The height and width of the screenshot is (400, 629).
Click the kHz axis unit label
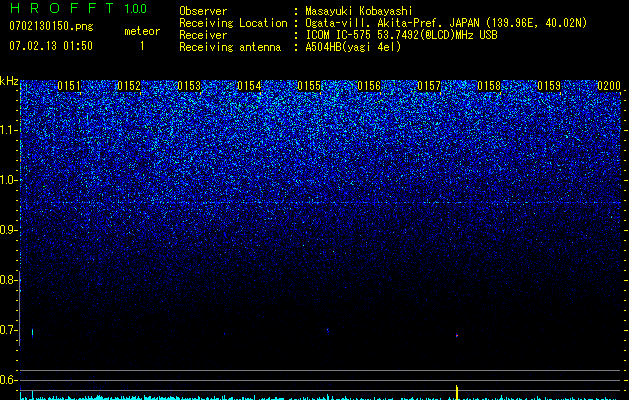9,81
